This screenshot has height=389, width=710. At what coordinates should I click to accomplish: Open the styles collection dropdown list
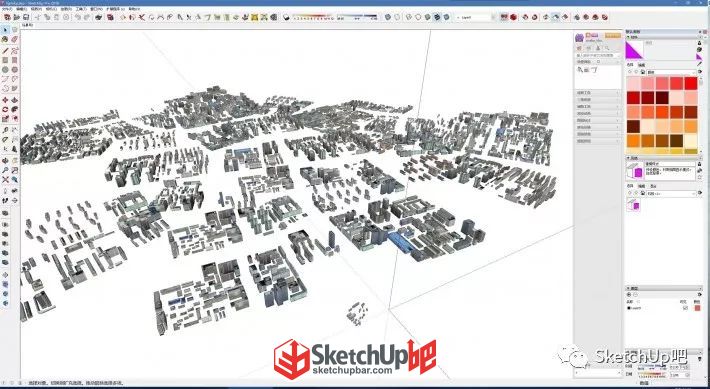pos(672,193)
